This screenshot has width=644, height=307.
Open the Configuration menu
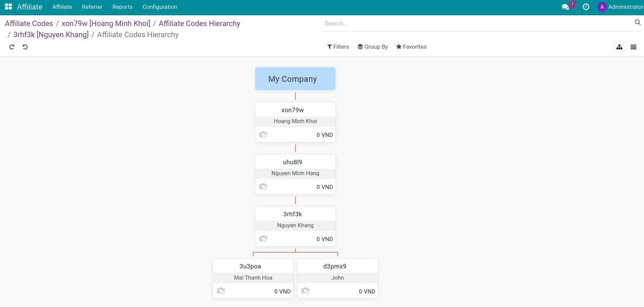(x=160, y=7)
